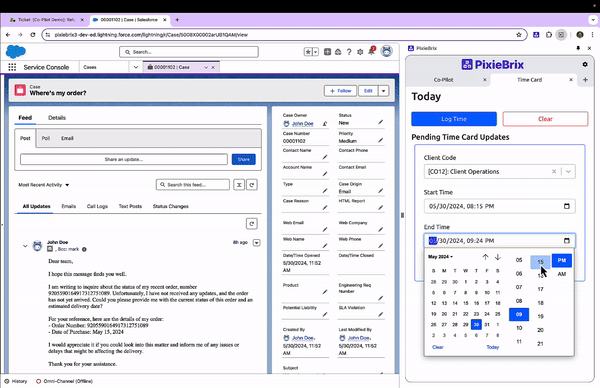Click the Log Time button
Viewport: 600px width, 388px height.
(x=454, y=119)
